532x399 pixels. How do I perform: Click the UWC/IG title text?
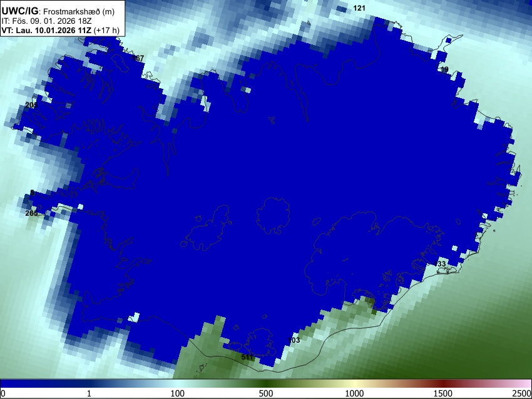point(20,11)
